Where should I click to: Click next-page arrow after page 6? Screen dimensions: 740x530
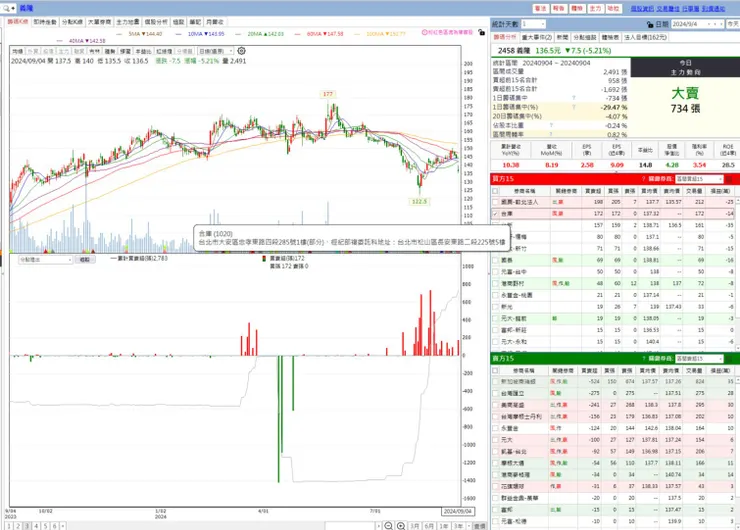click(63, 526)
